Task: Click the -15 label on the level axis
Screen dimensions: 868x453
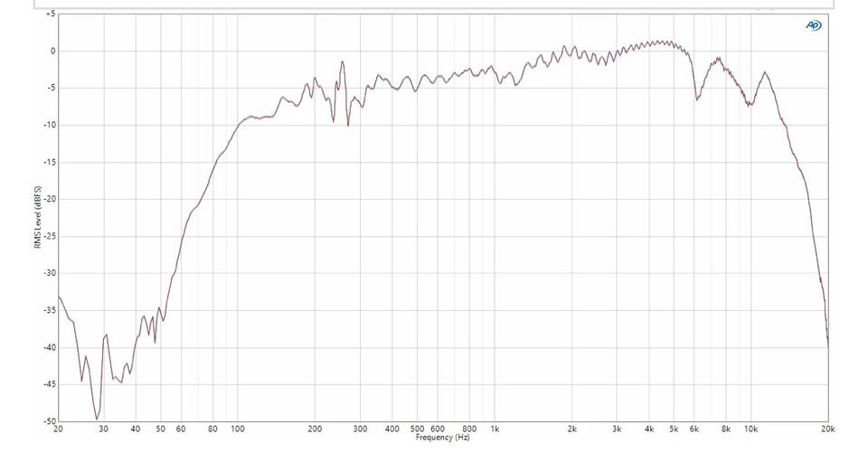Action: tap(51, 162)
